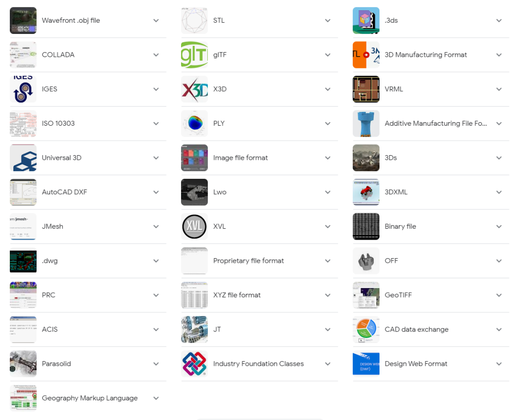Expand the STL entry chevron

coord(327,21)
